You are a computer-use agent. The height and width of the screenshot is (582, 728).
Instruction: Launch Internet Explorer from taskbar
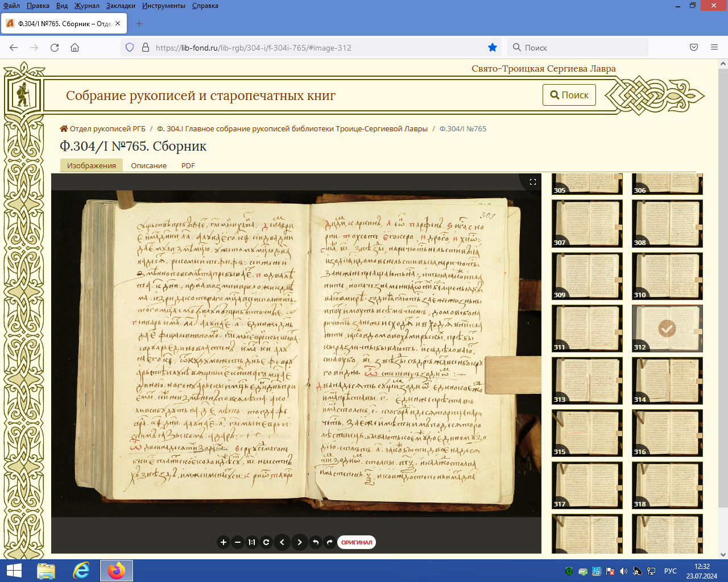point(81,571)
